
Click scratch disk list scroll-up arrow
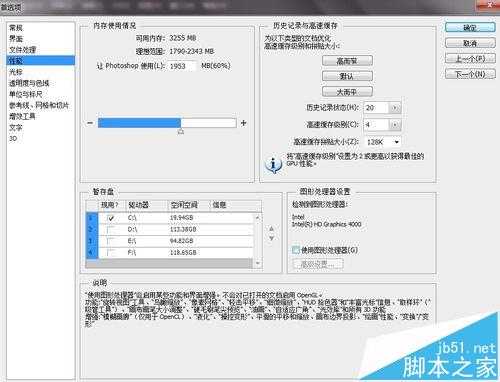[257, 218]
